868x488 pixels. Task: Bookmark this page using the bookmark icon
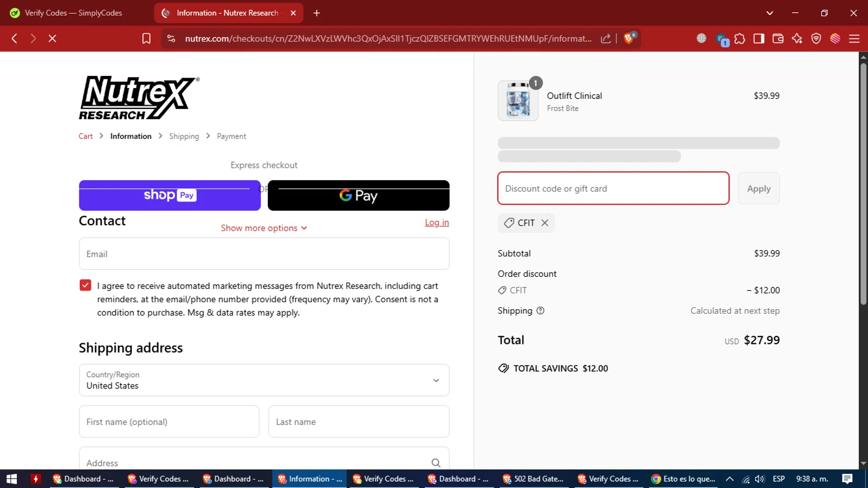[146, 38]
